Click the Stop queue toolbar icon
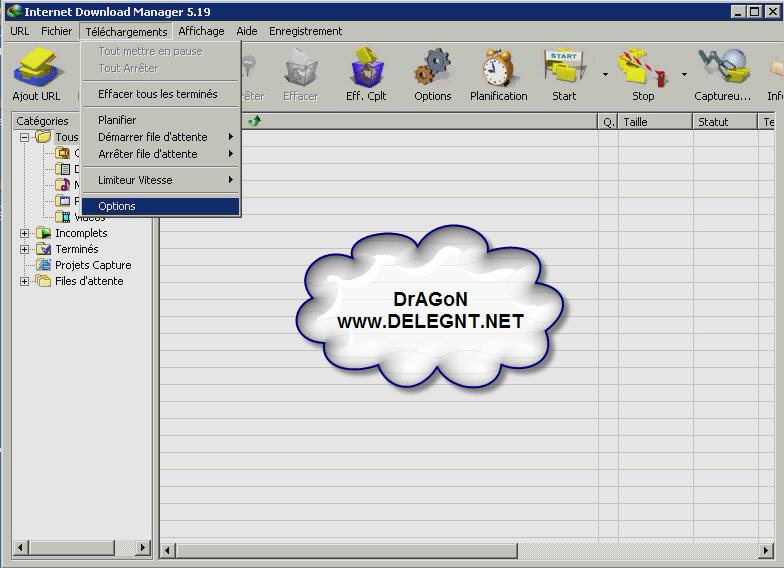784x568 pixels. coord(642,68)
